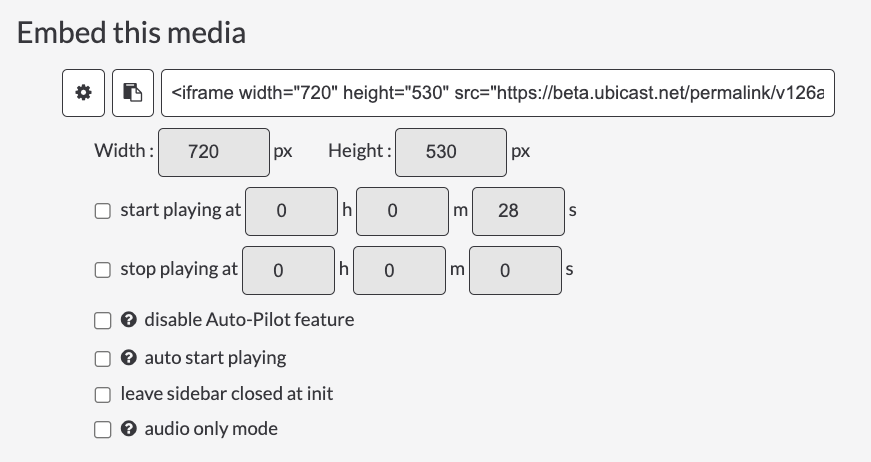This screenshot has height=462, width=871.
Task: Tick disable Auto-Pilot feature checkbox
Action: pos(103,320)
